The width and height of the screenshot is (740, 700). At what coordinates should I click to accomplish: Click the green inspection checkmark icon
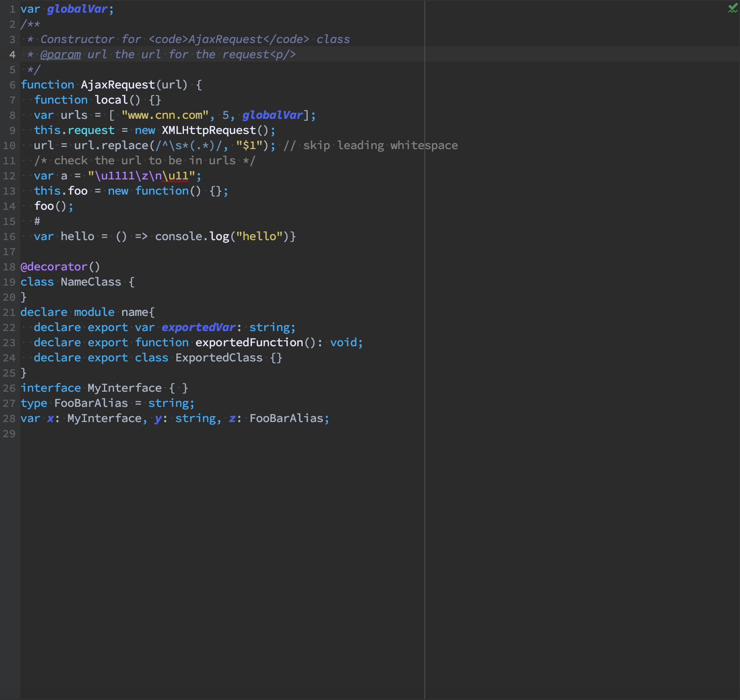(733, 8)
